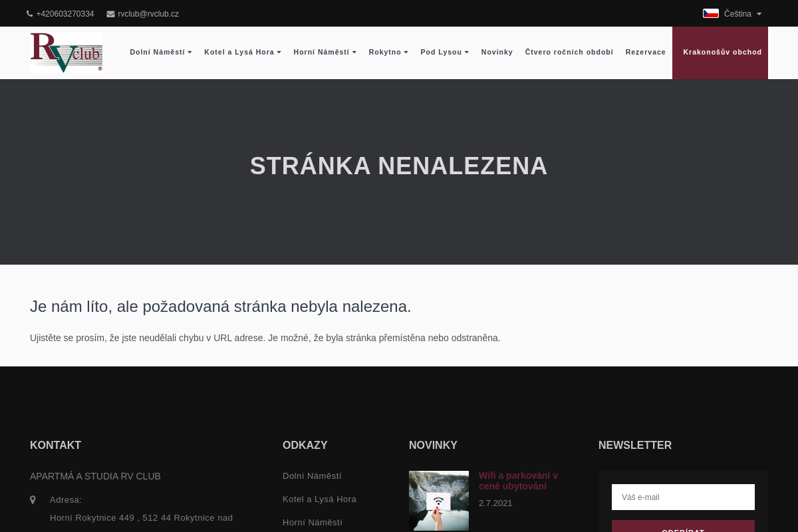This screenshot has width=798, height=532.
Task: Call phone number +420603270334
Action: (x=65, y=14)
